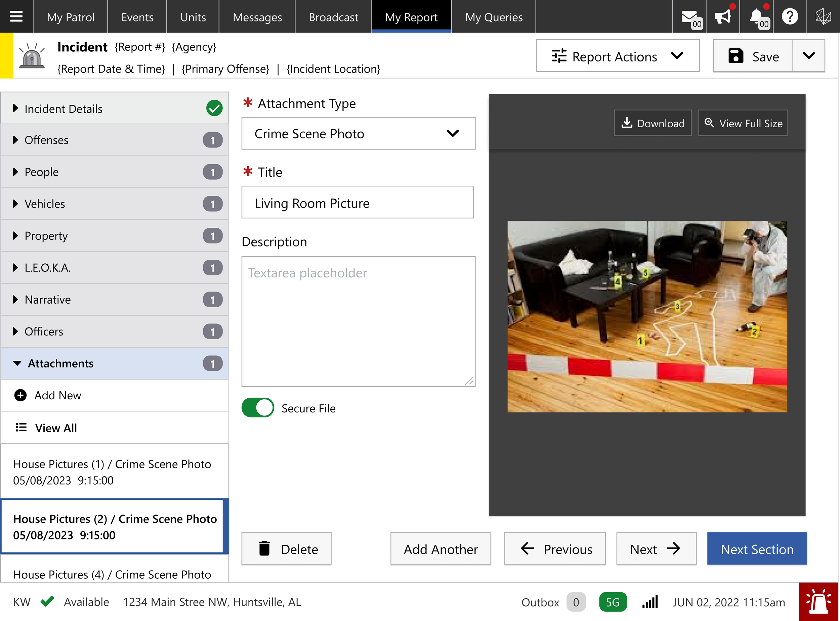
Task: Click the People count badge
Action: point(213,172)
